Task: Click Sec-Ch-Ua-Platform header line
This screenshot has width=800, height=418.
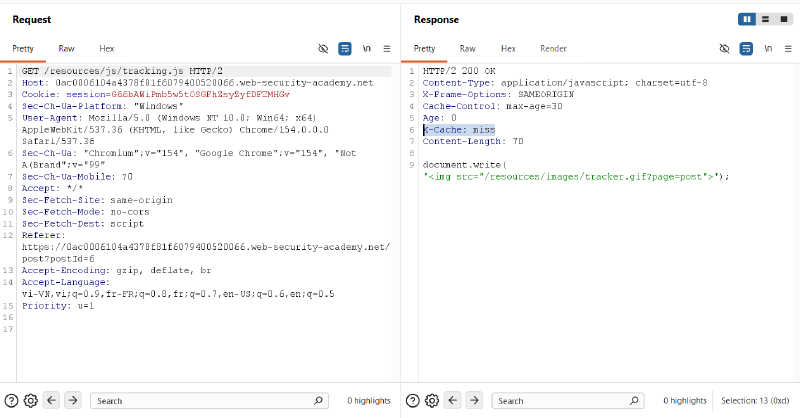Action: [x=103, y=106]
